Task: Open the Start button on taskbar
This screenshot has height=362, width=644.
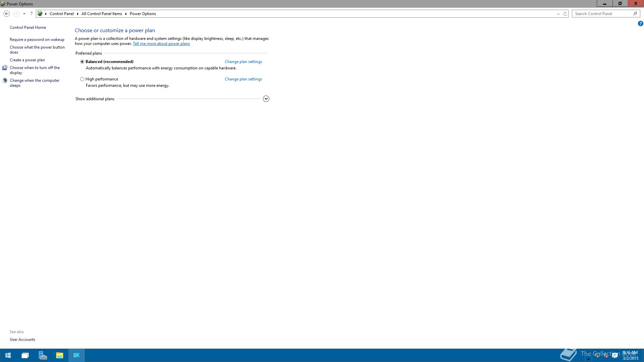Action: click(x=8, y=355)
